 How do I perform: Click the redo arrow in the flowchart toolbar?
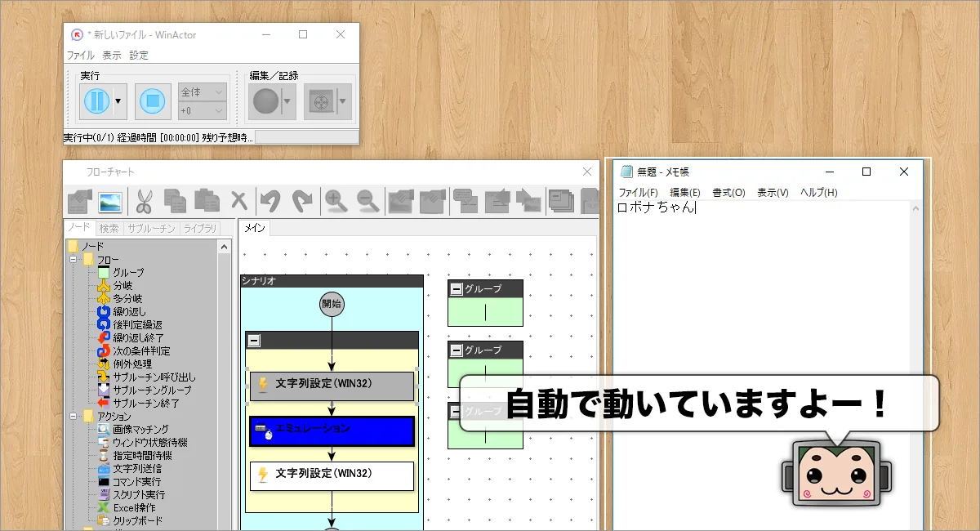pyautogui.click(x=302, y=200)
